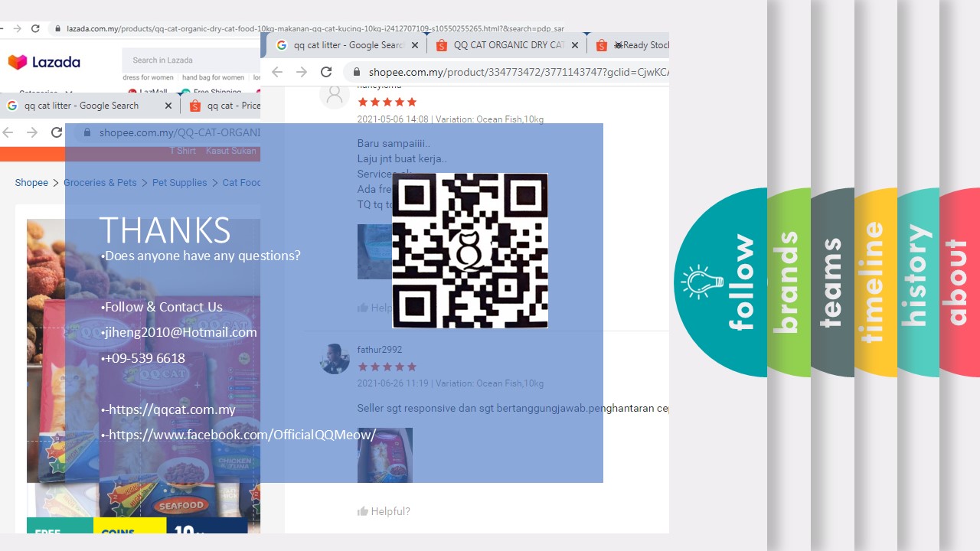
Task: Click forward arrow in Lazada browser window
Action: 17,28
